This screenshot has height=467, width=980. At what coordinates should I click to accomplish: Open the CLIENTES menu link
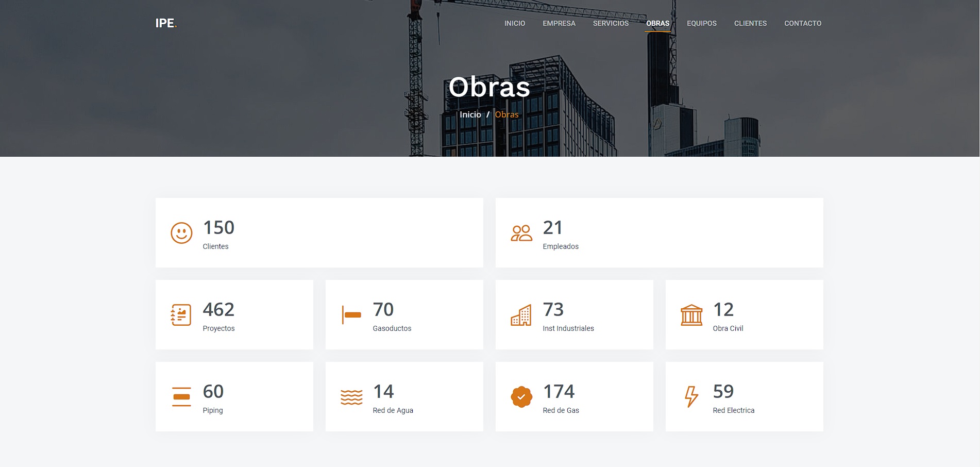click(x=750, y=23)
